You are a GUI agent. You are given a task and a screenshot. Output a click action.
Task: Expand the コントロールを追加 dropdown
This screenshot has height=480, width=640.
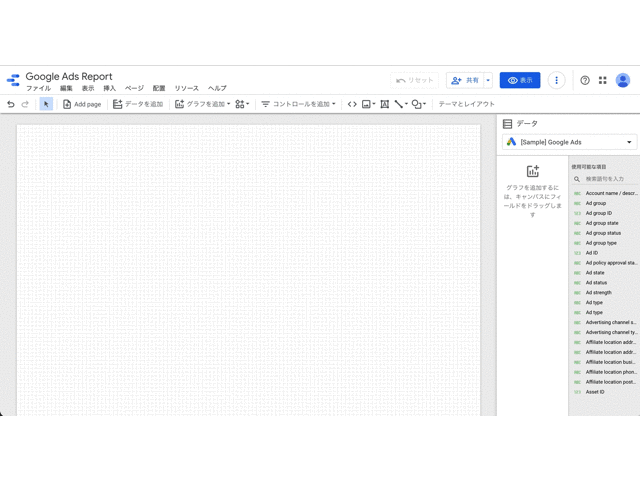coord(298,104)
